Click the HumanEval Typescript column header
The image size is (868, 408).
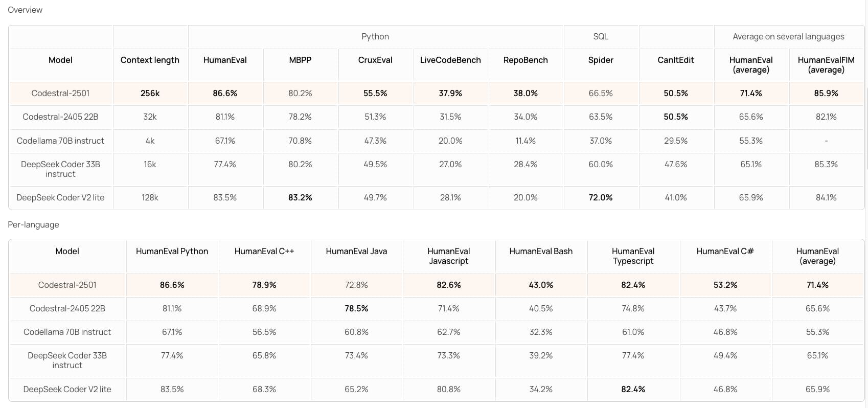coord(633,256)
